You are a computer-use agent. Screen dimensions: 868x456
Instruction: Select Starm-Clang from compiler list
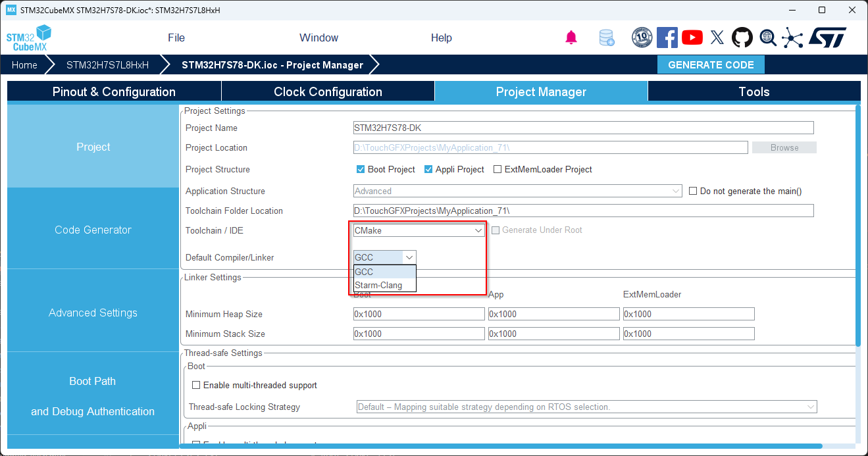pyautogui.click(x=378, y=285)
